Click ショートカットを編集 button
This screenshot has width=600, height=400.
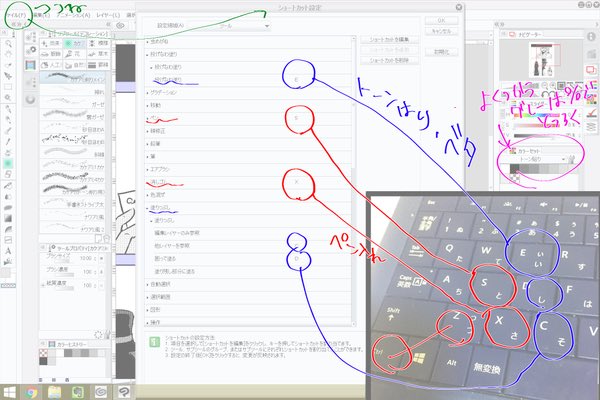389,39
